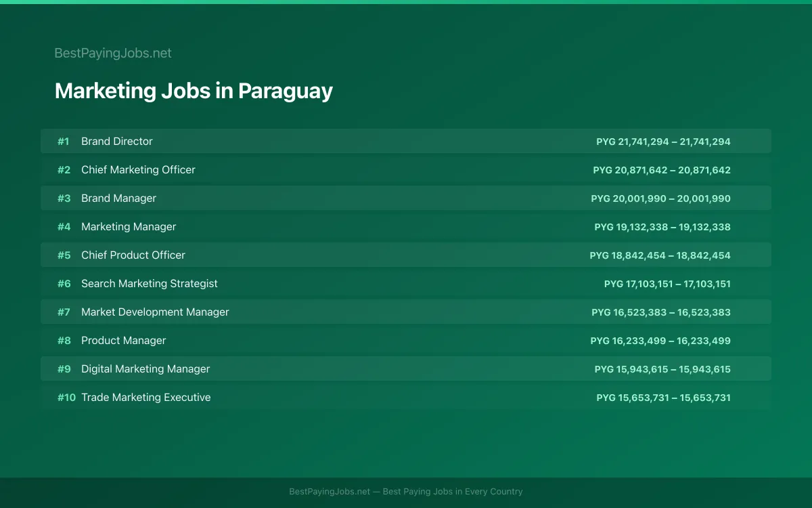The height and width of the screenshot is (508, 812).
Task: Click the salary PYG 18,842,454 – 18,842,454
Action: (660, 255)
